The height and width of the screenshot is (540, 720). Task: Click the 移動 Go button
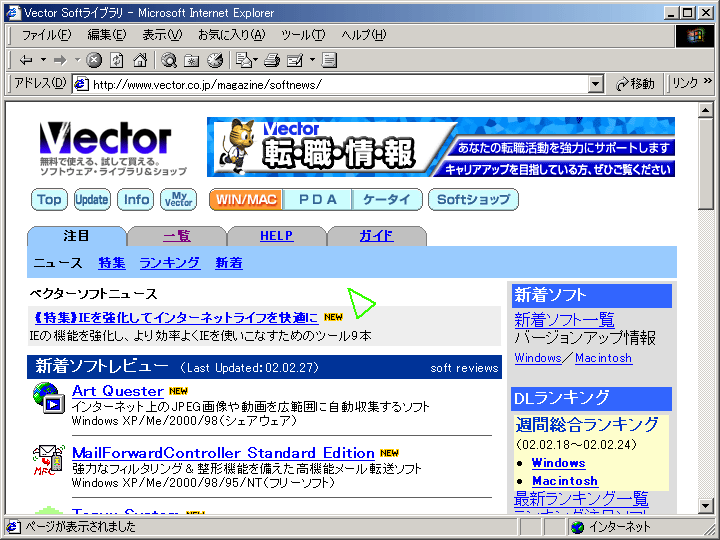(x=636, y=84)
